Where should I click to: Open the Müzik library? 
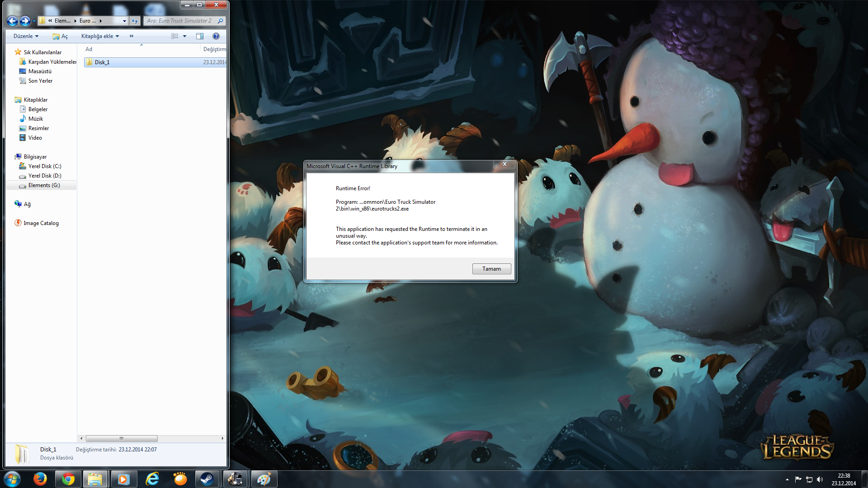coord(35,119)
